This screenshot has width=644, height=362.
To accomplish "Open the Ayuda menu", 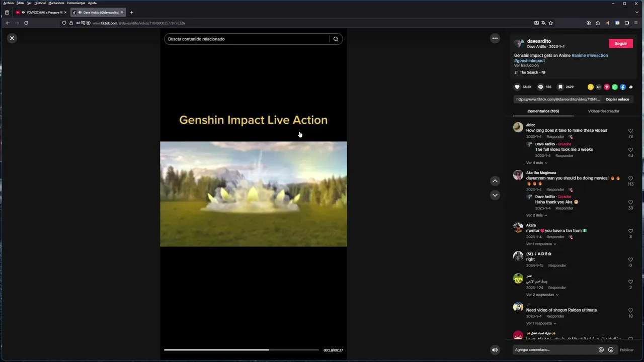I will click(93, 3).
